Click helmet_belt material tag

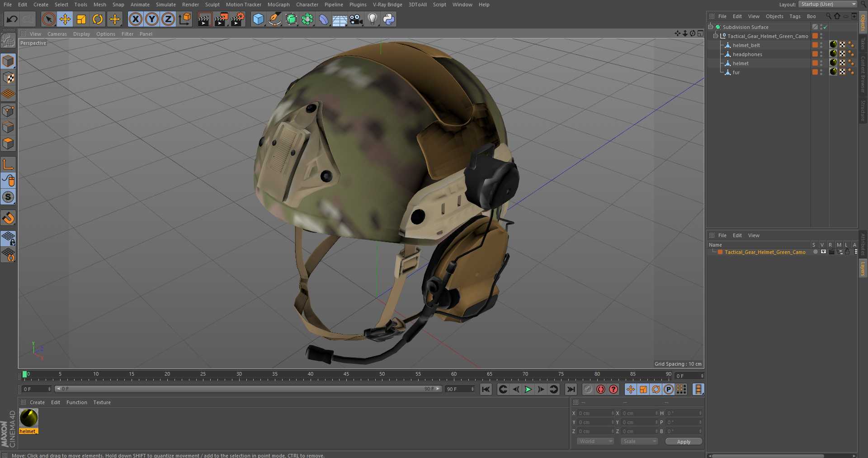click(x=833, y=45)
